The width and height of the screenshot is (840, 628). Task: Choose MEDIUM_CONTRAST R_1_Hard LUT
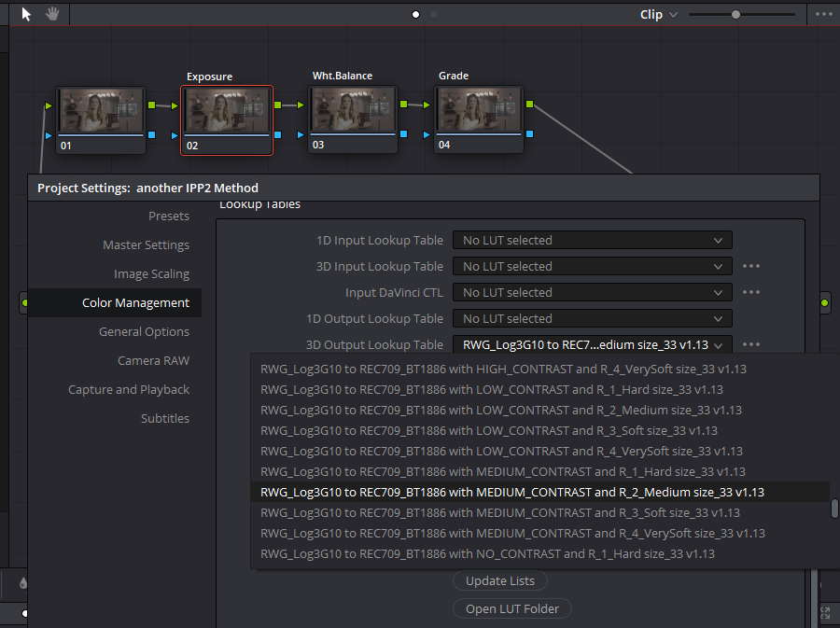(x=540, y=471)
